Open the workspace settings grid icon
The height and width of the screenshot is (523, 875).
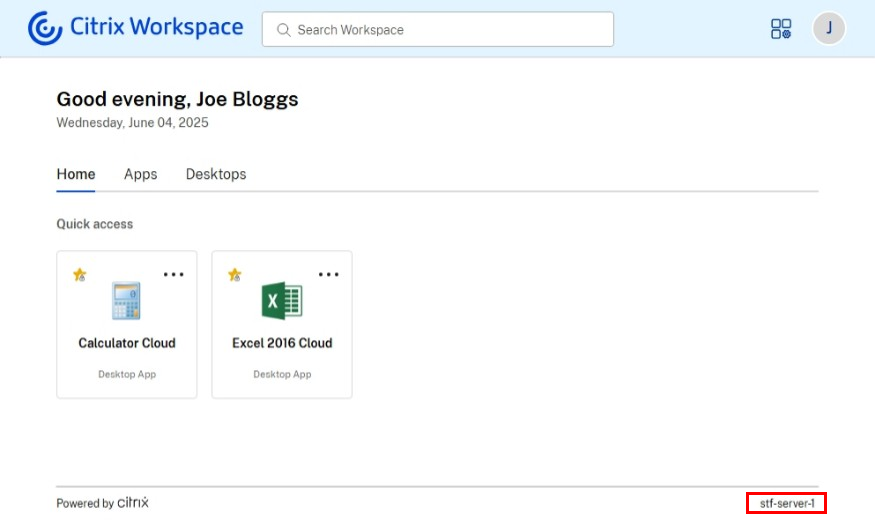[781, 29]
